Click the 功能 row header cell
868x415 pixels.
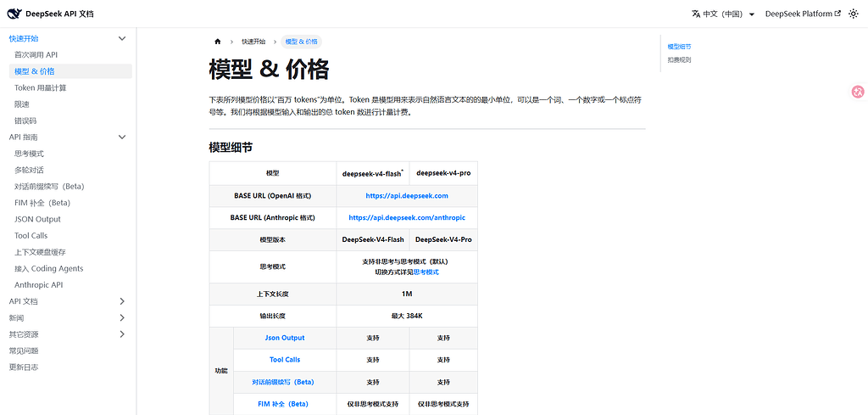click(x=221, y=371)
